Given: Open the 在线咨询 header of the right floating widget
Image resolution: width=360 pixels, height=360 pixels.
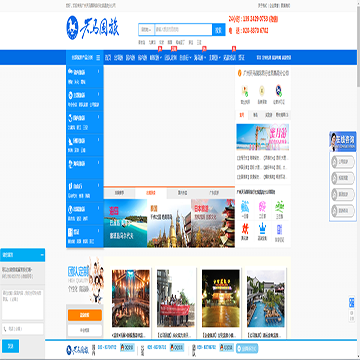Looking at the screenshot, I should point(343,141).
